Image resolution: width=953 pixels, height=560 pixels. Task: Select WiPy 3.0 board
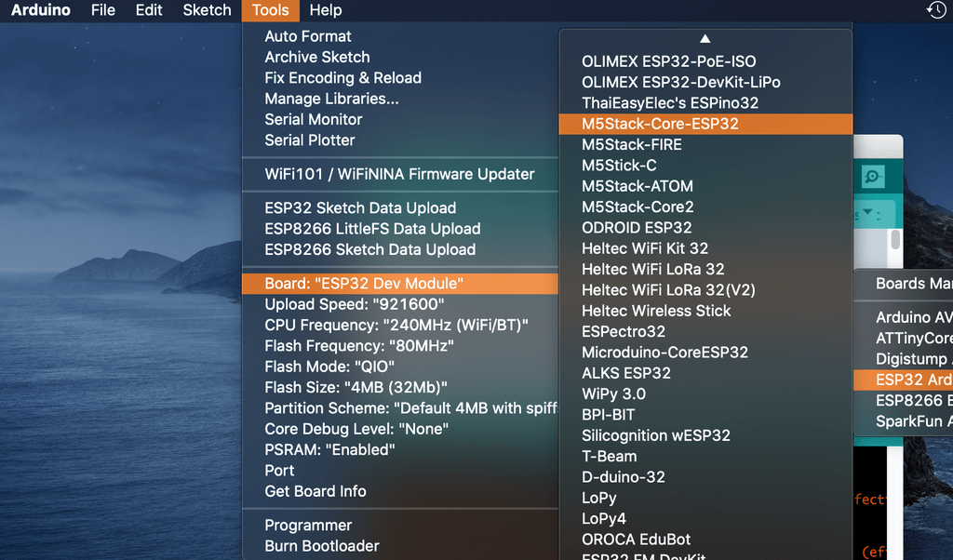(705, 394)
